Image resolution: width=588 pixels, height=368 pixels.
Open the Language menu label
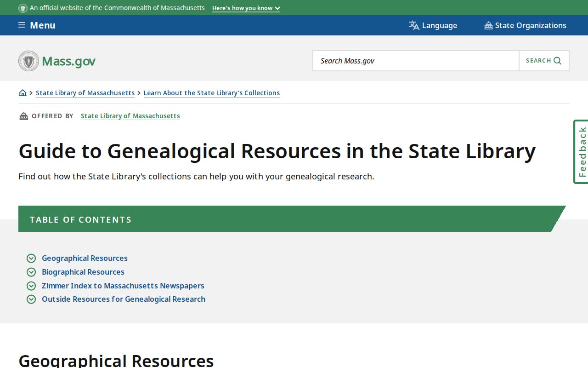pyautogui.click(x=440, y=25)
